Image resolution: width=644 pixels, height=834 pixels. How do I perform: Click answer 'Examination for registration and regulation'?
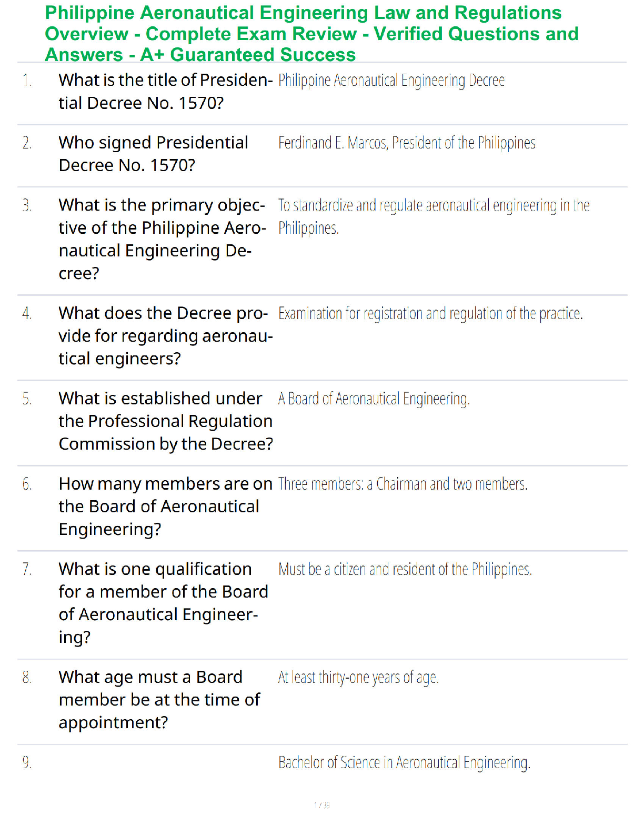point(430,314)
